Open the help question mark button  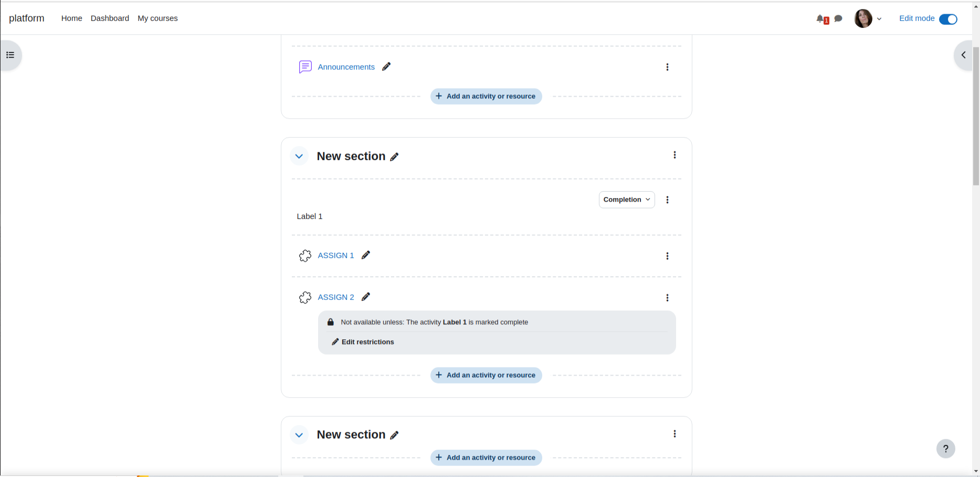click(x=946, y=449)
